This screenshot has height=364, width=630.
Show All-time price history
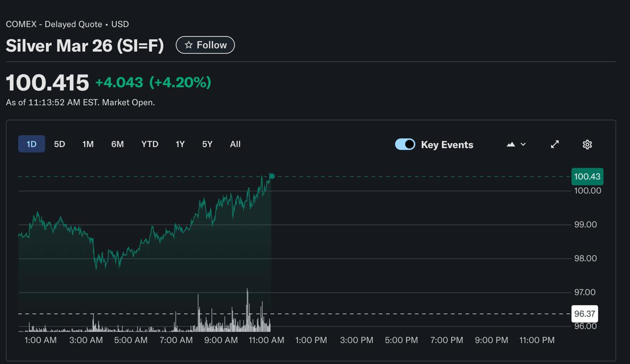235,144
